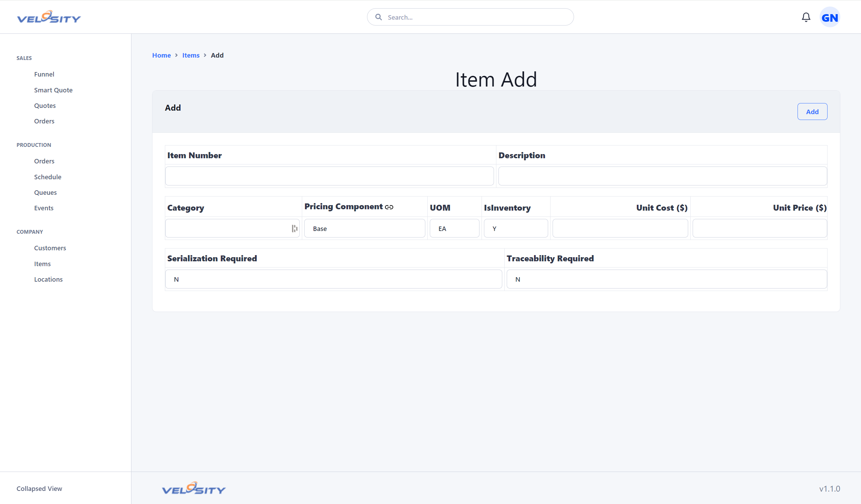This screenshot has width=861, height=504.
Task: Click the Items breadcrumb link
Action: pos(191,55)
